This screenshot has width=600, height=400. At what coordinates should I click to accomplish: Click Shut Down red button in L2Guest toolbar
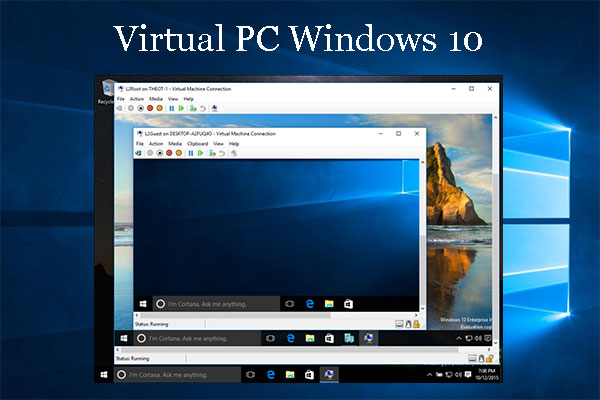tap(169, 153)
